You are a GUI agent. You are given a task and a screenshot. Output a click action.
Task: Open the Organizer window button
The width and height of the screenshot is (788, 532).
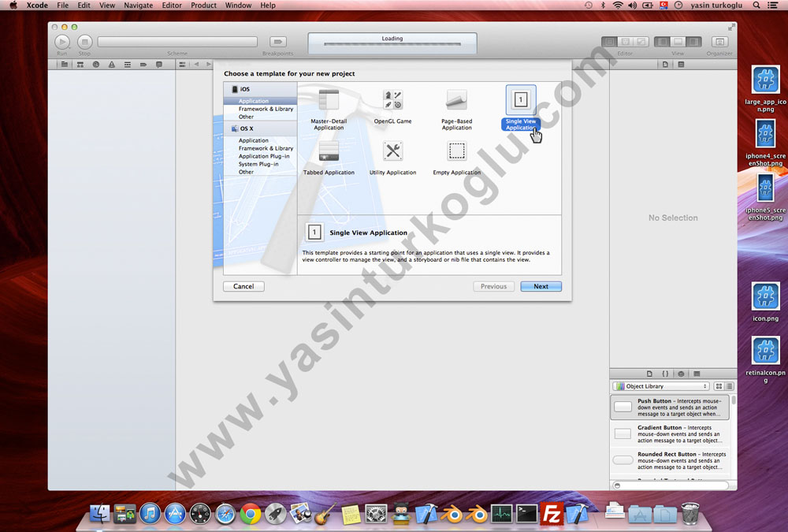coord(719,42)
